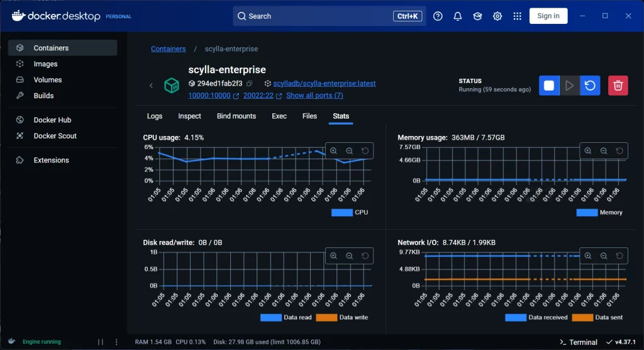Select the Stats tab

tap(340, 116)
